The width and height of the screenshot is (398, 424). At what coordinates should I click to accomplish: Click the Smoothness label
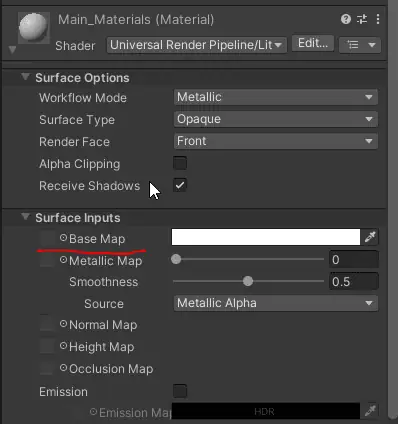104,282
